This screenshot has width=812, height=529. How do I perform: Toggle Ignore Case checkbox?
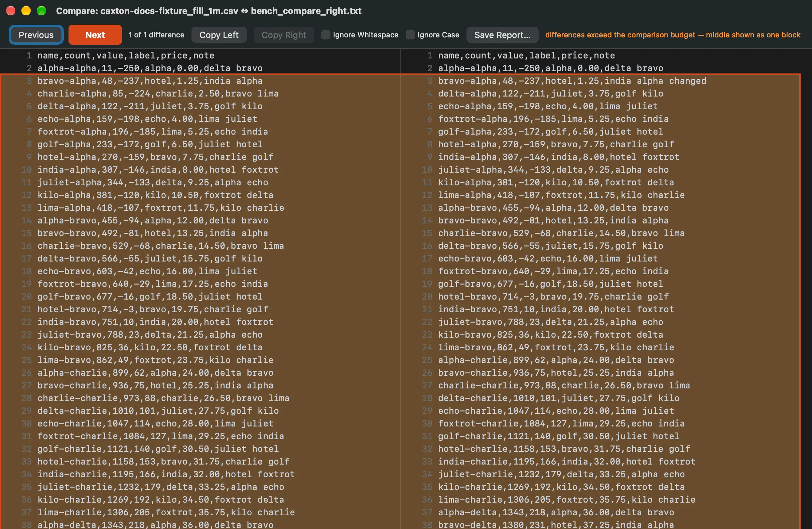410,35
